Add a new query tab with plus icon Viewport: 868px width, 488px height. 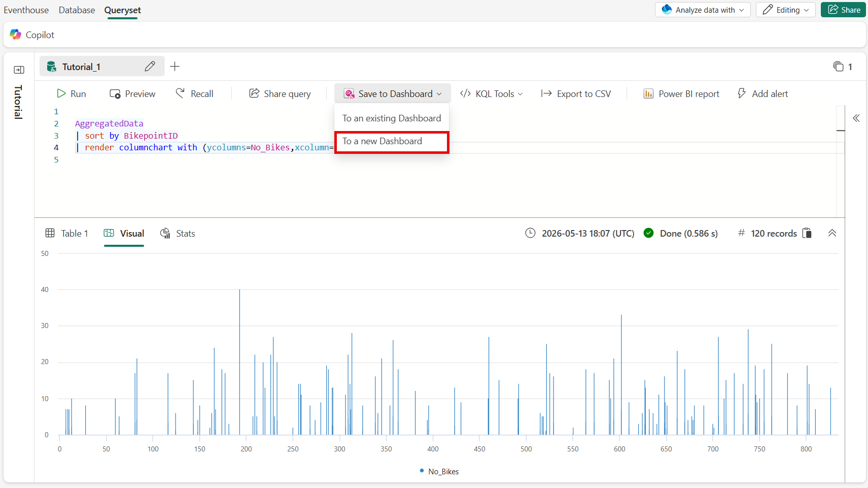pyautogui.click(x=175, y=67)
